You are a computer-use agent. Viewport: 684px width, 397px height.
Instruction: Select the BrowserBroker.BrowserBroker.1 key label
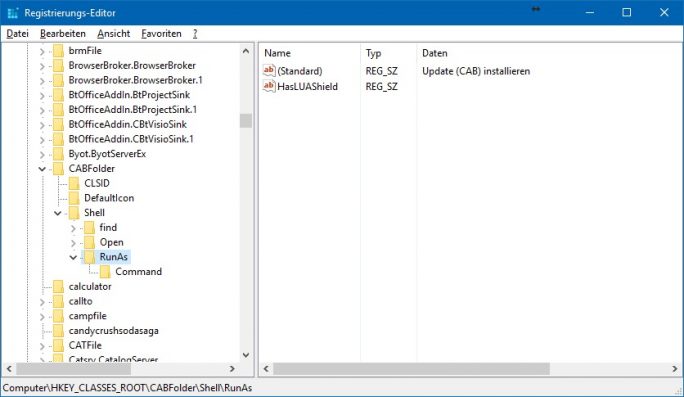pos(135,80)
